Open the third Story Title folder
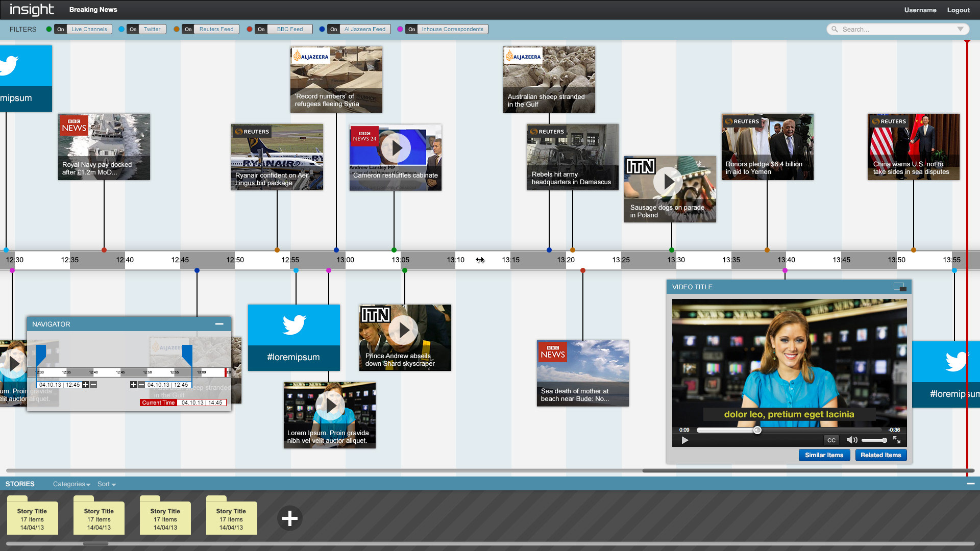 coord(165,515)
